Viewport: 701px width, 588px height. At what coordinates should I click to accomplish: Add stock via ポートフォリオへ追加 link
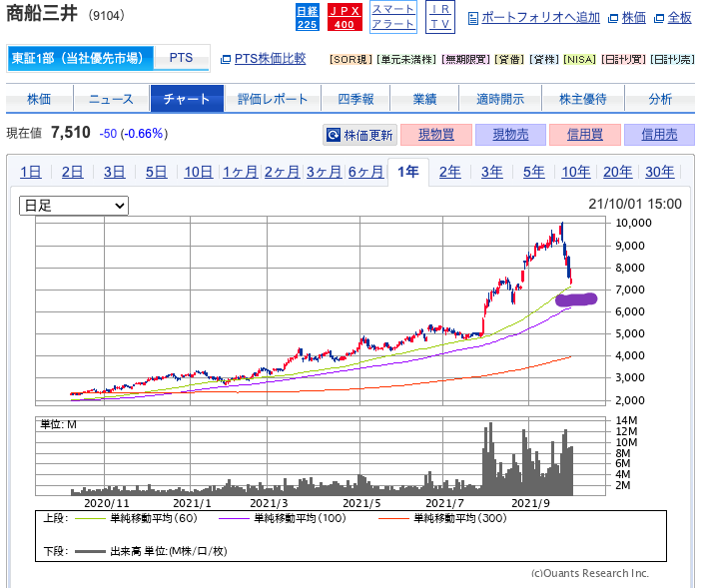(540, 17)
